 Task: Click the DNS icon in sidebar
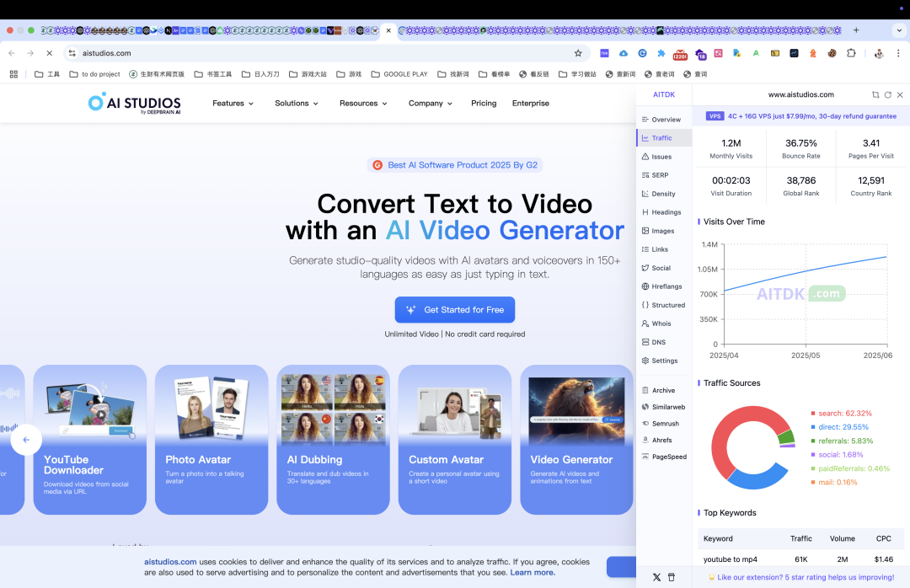point(645,343)
